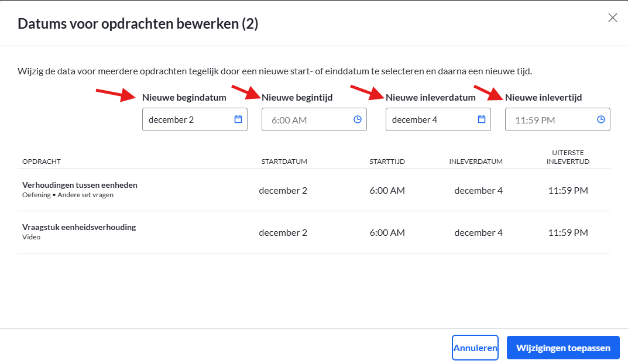Viewport: 628px width, 364px height.
Task: Open clock icon in Nieuwe inlevertijd field
Action: point(600,119)
